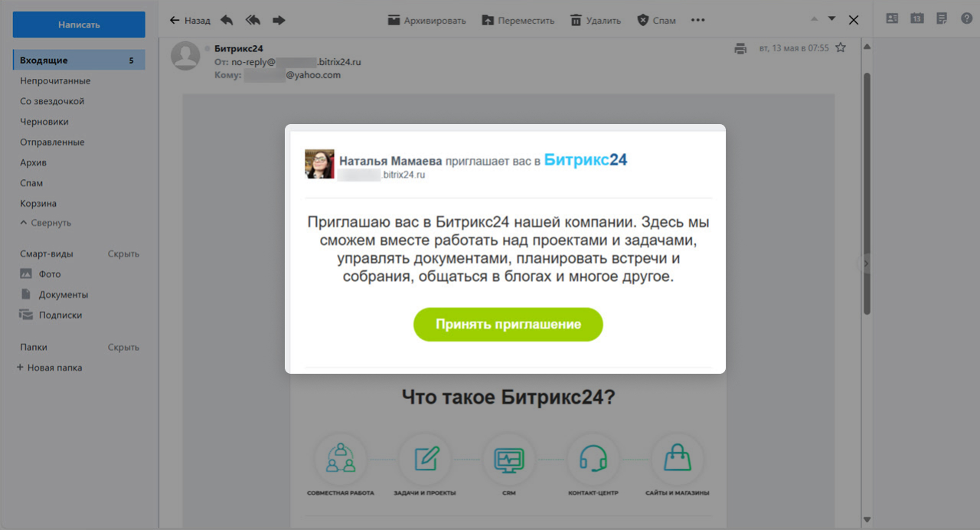Open the Входящие folder
The height and width of the screenshot is (530, 980).
click(x=79, y=60)
